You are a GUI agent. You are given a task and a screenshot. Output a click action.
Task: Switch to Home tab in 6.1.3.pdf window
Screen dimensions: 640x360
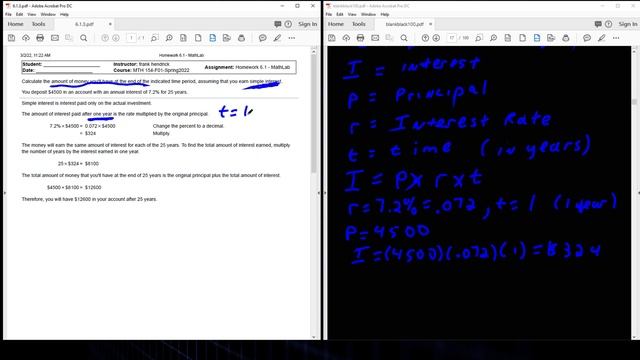tap(16, 24)
